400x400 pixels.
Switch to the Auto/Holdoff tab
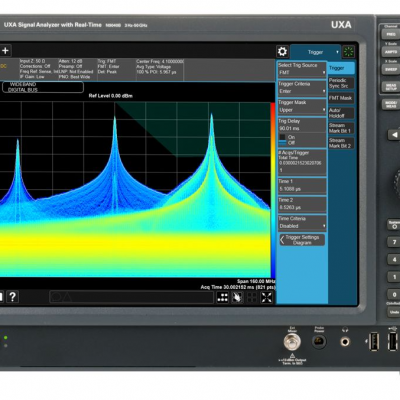tap(341, 113)
